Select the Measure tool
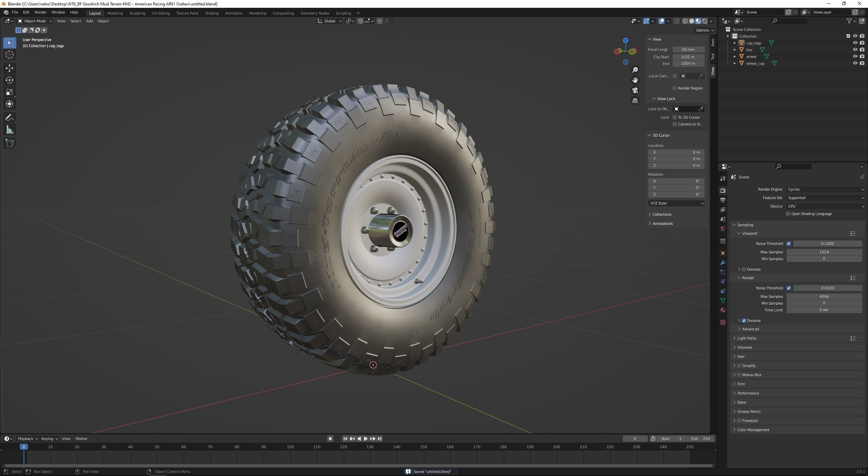The image size is (868, 476). coord(9,130)
